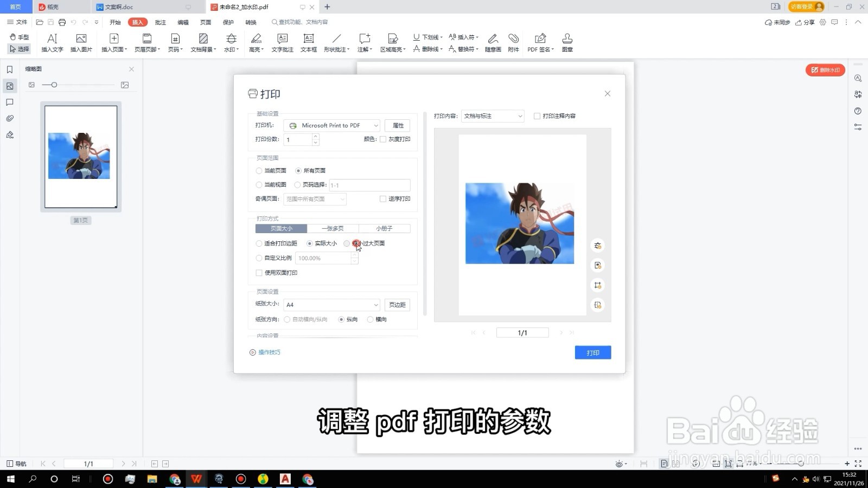Click the larger thumbnails icon
This screenshot has height=488, width=868.
pos(125,85)
